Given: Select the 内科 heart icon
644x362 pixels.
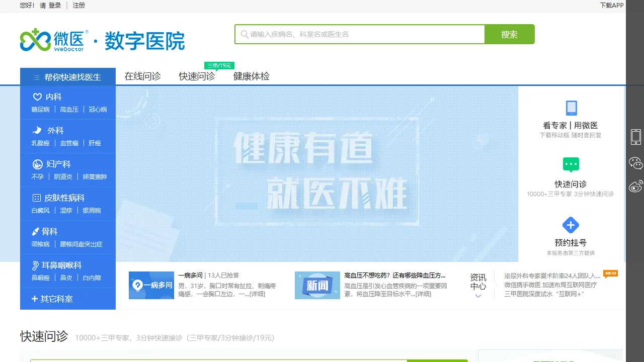Looking at the screenshot, I should [38, 97].
